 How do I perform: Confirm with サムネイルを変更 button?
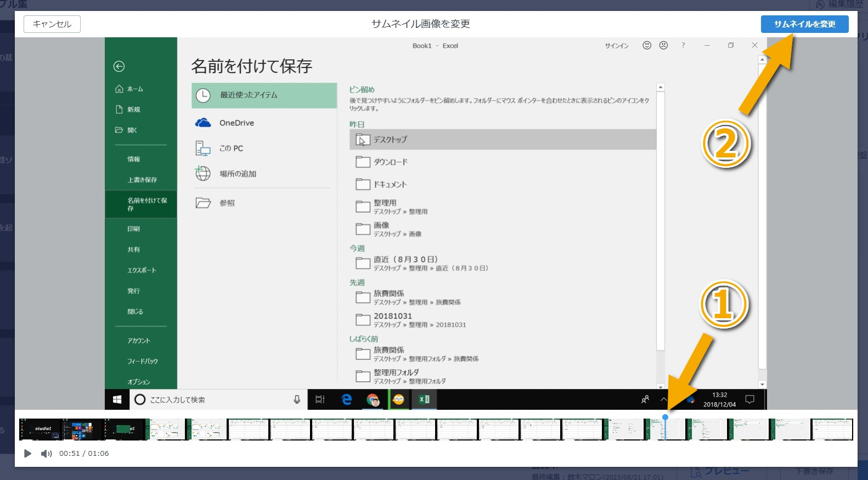point(804,24)
